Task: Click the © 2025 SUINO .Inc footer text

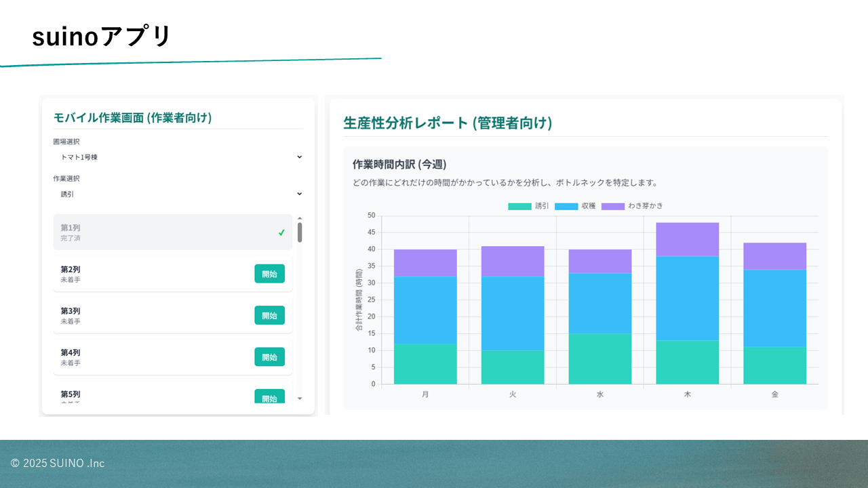Action: [x=58, y=464]
